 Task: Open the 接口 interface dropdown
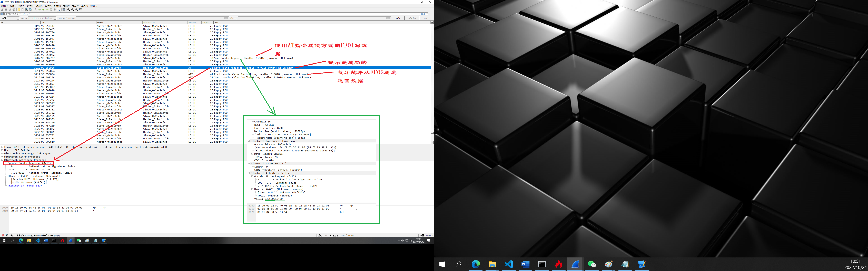(13, 18)
